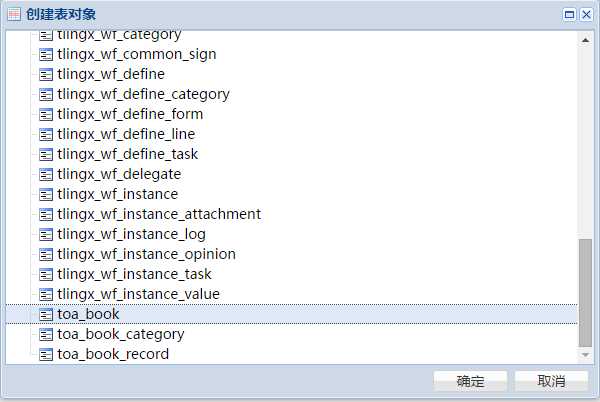Select tlingx_wf_define_category in the list
The image size is (600, 402).
point(143,94)
